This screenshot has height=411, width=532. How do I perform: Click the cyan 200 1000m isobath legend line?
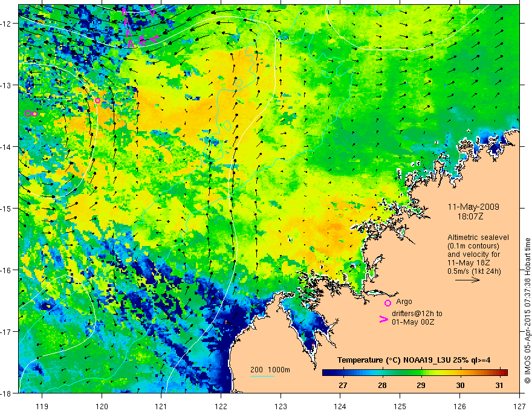(262, 376)
